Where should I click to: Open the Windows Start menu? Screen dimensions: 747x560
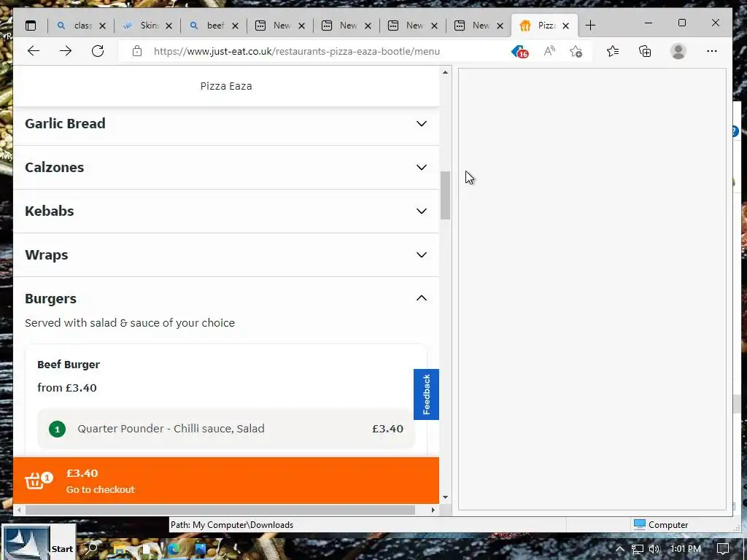click(38, 542)
